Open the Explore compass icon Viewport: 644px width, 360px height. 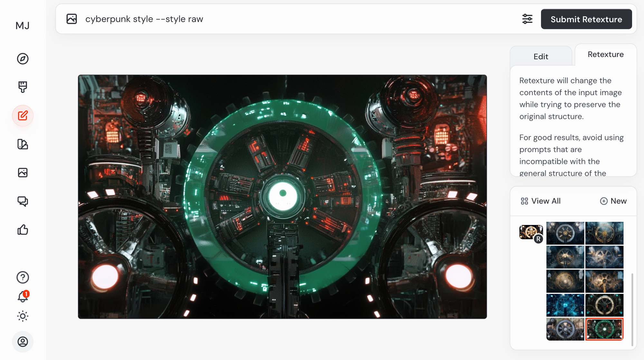point(23,59)
